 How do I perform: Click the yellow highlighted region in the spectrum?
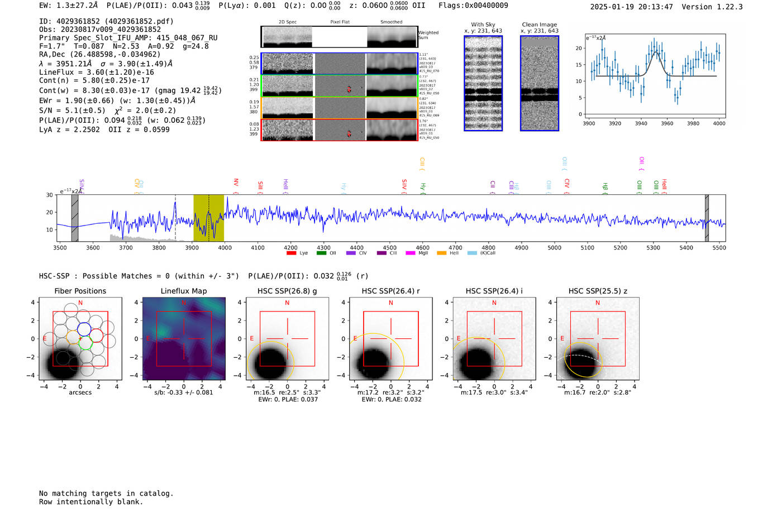tap(209, 218)
